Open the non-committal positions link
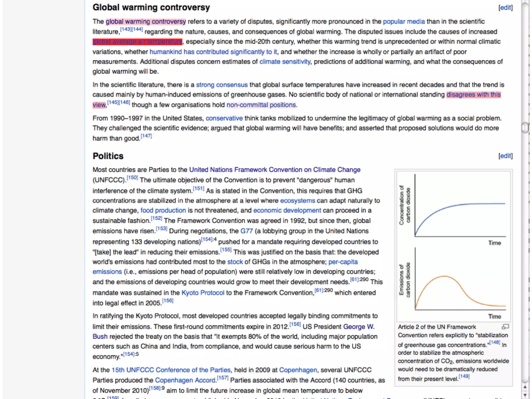Screen dimensions: 532x399 [261, 105]
